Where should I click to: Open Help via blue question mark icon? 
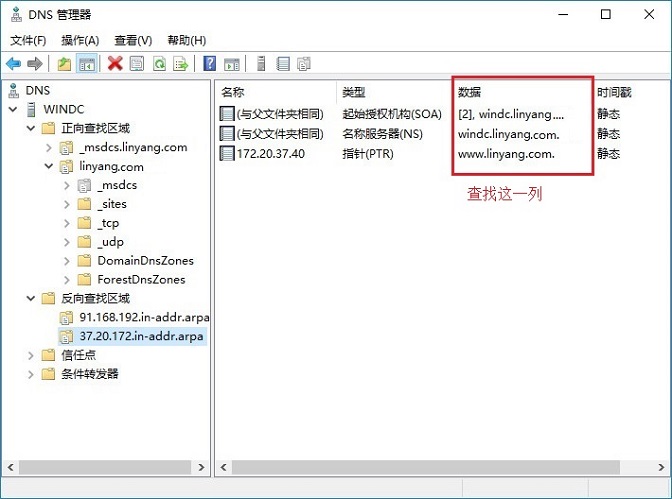pos(210,64)
